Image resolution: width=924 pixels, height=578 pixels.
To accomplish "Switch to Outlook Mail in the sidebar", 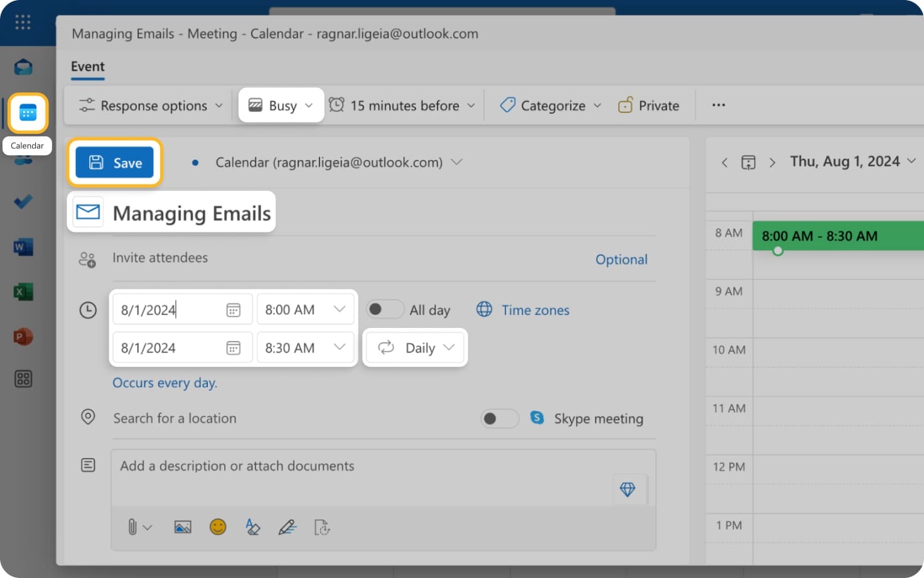I will 23,67.
